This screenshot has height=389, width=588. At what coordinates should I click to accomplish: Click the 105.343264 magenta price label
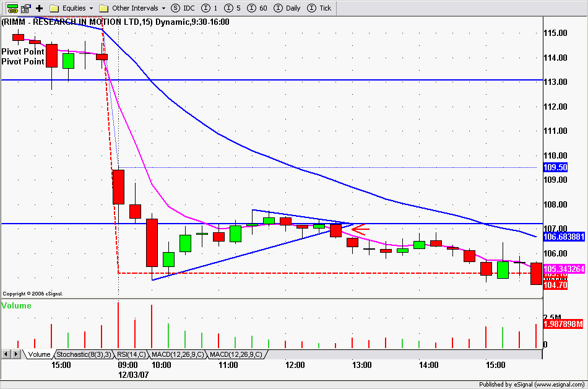564,269
